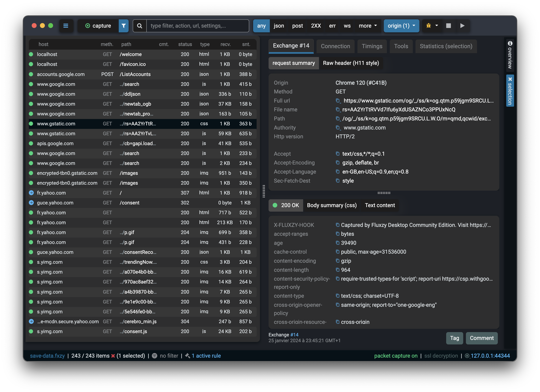Copy the Full url using its copy icon
Viewport: 540px width, 392px height.
pos(338,101)
